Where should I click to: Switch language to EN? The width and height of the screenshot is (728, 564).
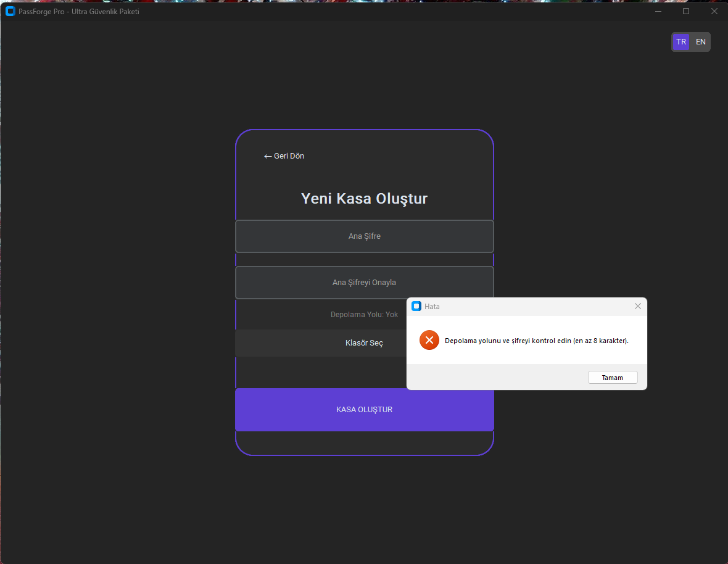coord(701,42)
